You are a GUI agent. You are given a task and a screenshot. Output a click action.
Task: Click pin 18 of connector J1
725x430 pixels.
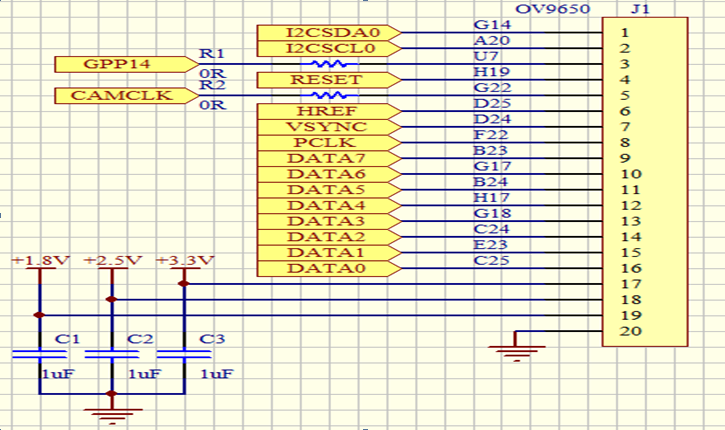631,300
